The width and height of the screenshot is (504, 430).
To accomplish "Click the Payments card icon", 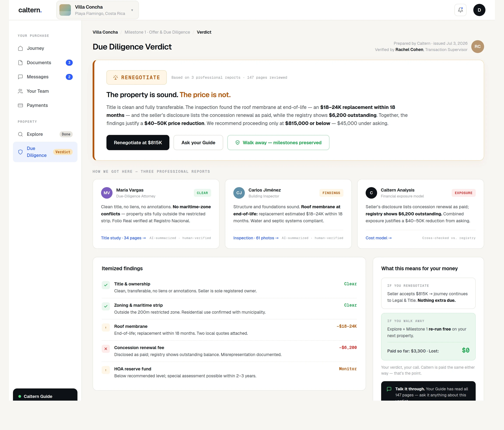I will coord(20,105).
